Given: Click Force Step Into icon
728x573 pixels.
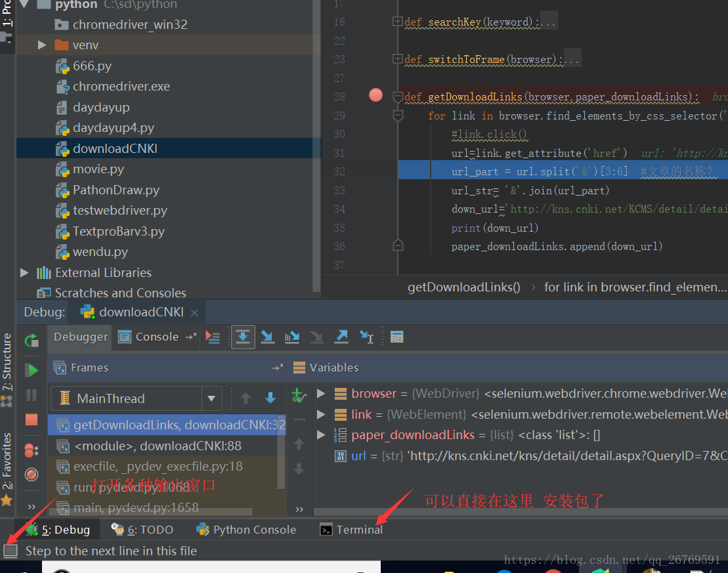Looking at the screenshot, I should point(316,337).
